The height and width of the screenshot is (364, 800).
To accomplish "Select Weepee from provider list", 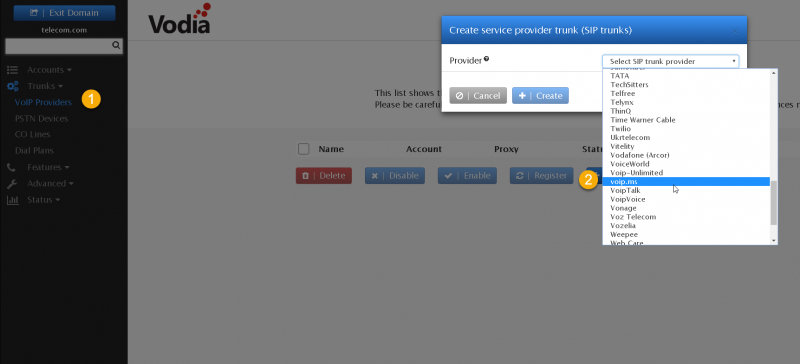I will 686,235.
